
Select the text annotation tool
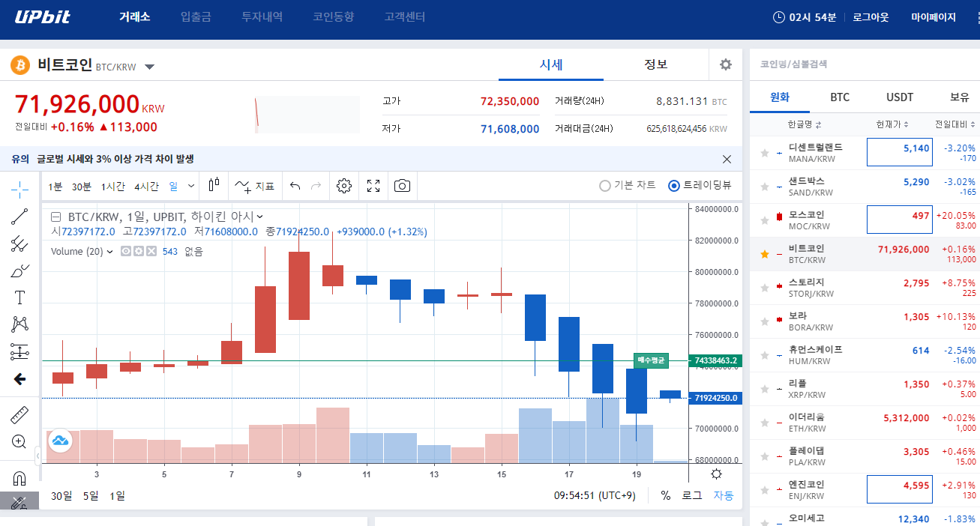20,297
